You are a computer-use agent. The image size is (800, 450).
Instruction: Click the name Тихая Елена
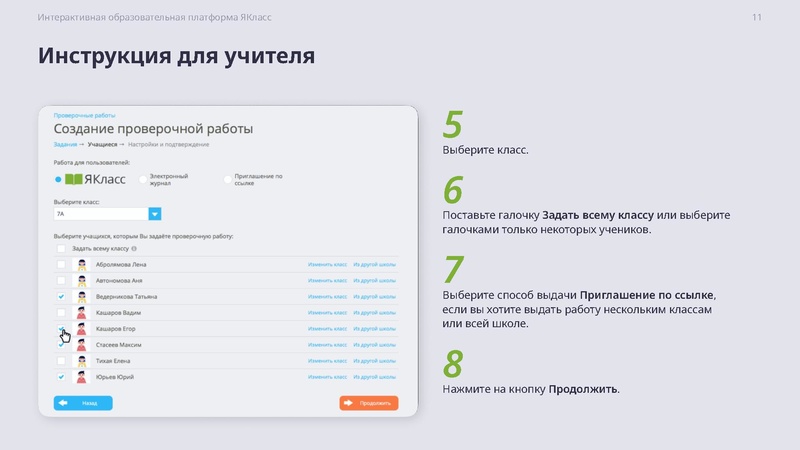coord(113,361)
